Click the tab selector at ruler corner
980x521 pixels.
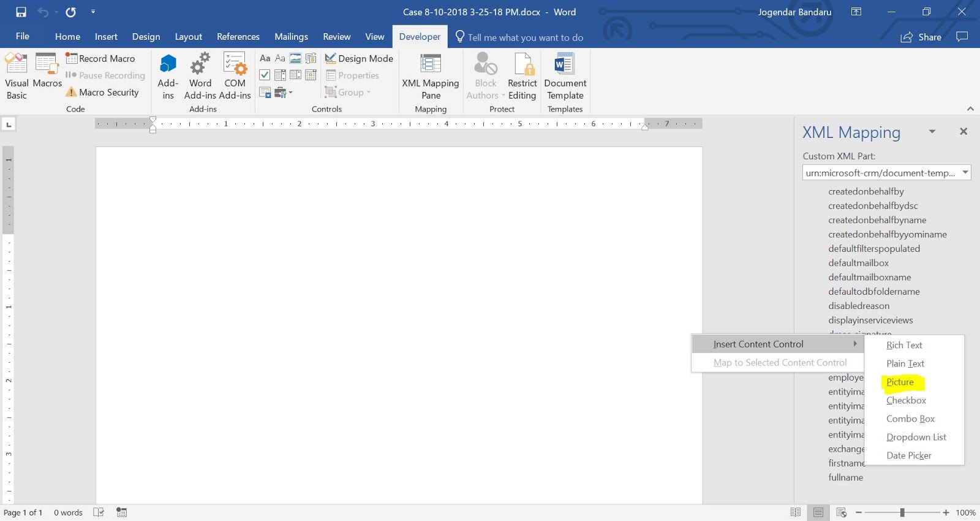pyautogui.click(x=9, y=124)
